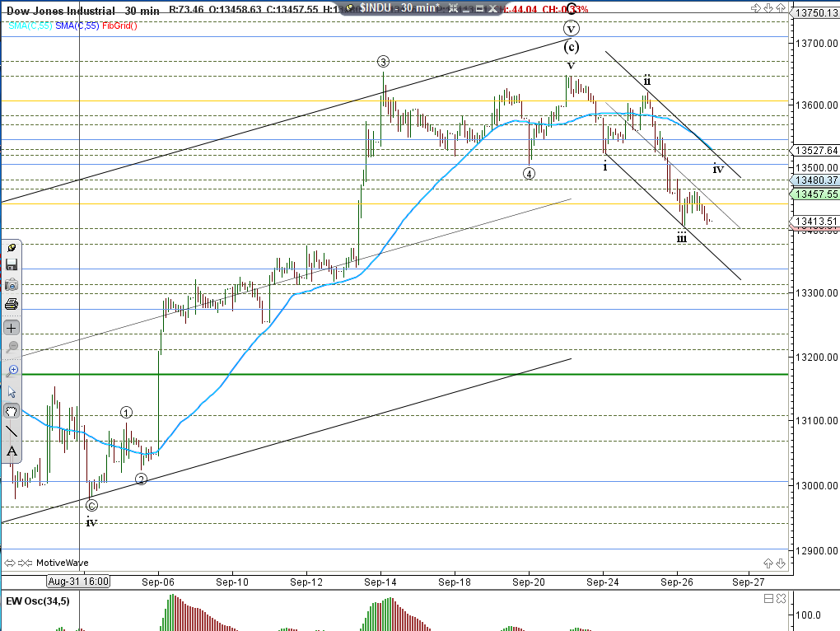Select the crosshair plus tool
This screenshot has height=631, width=840.
point(12,327)
